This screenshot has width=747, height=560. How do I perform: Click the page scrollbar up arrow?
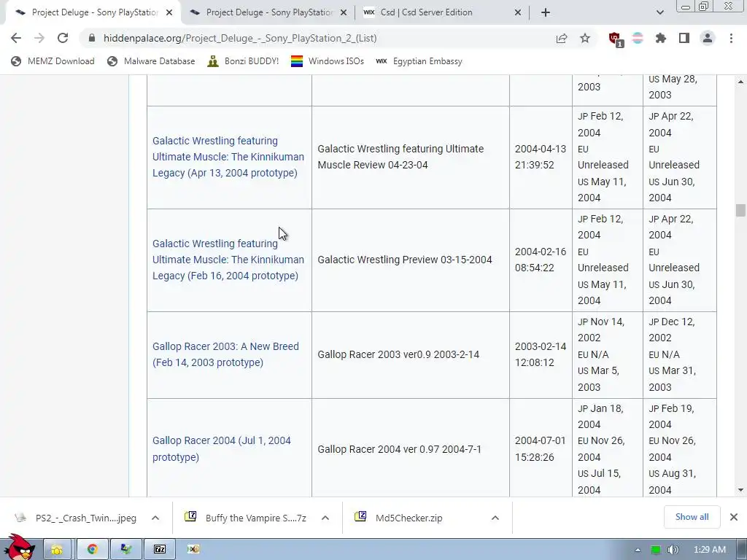(x=740, y=82)
